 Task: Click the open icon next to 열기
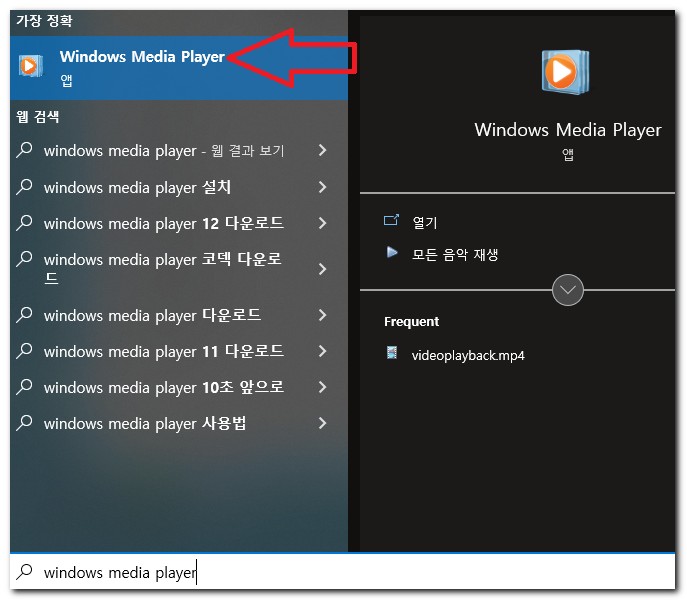[x=392, y=221]
